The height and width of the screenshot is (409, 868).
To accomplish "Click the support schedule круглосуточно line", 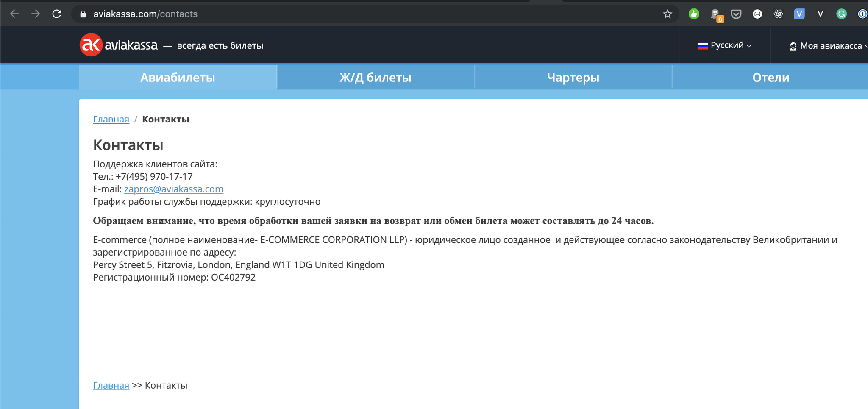I will [x=207, y=202].
